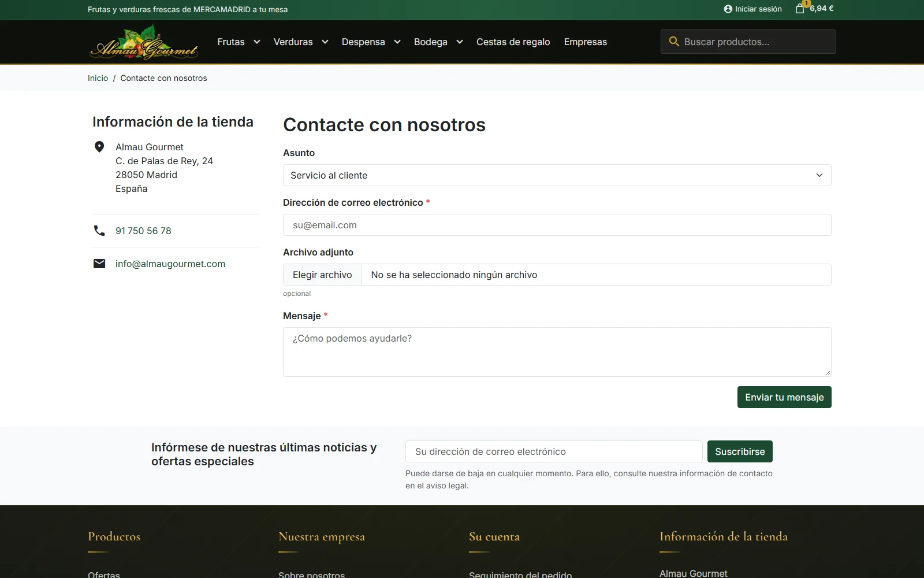Focus the Mensaje text area
Viewport: 924px width, 578px height.
pyautogui.click(x=557, y=352)
